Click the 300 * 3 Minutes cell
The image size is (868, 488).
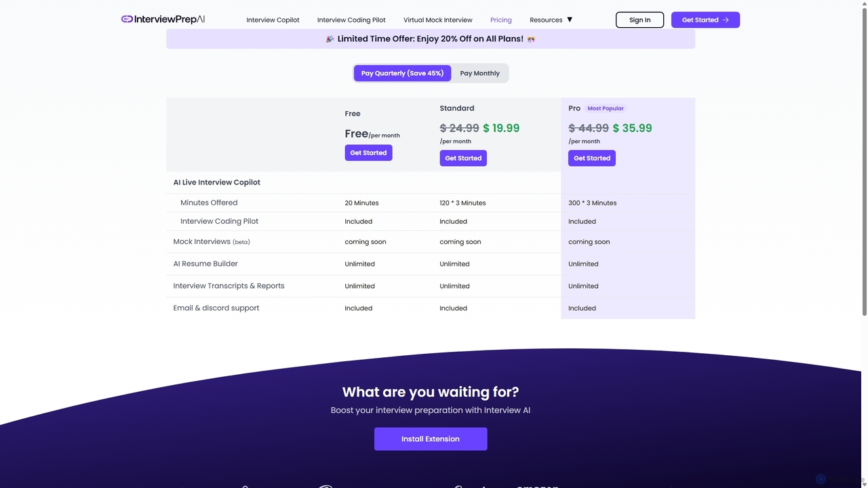[592, 203]
